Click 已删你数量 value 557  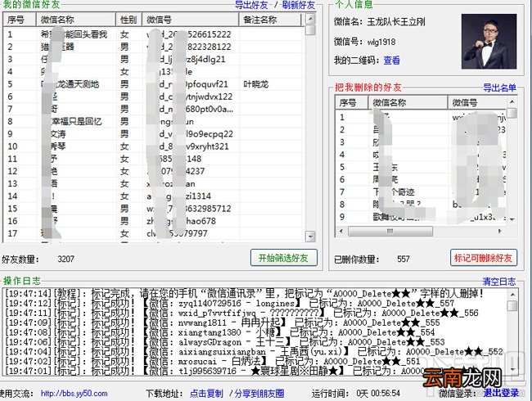pyautogui.click(x=404, y=259)
